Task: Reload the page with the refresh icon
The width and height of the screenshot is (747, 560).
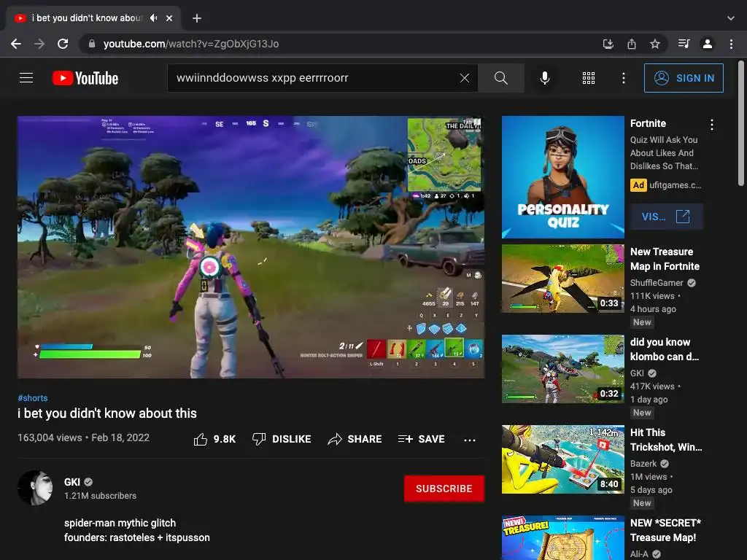Action: point(63,44)
